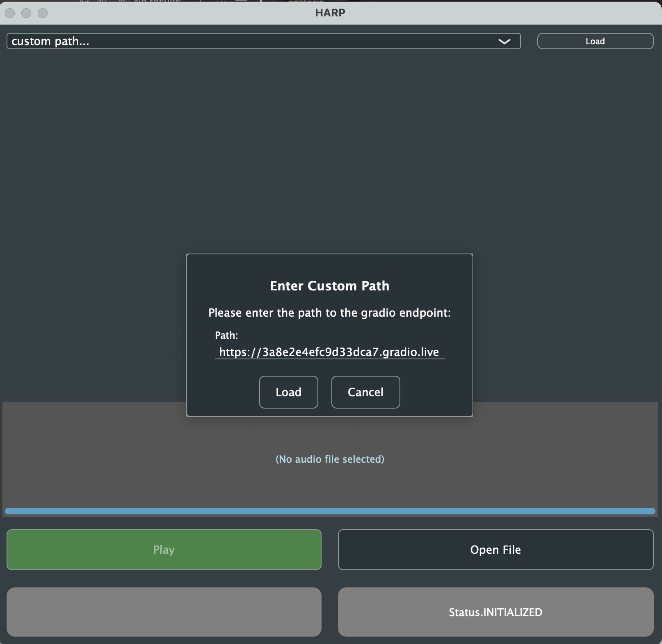Click the blue playback progress bar
Viewport: 662px width, 644px height.
330,511
